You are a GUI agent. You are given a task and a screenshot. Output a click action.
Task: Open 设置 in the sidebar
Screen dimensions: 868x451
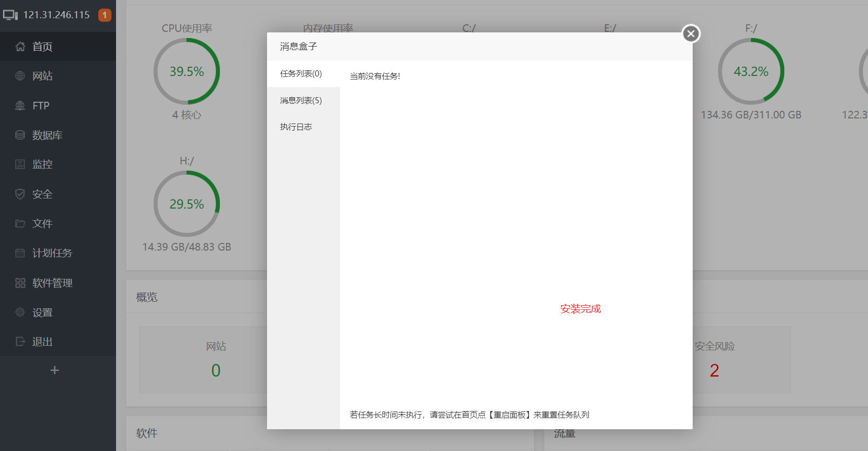click(x=58, y=312)
